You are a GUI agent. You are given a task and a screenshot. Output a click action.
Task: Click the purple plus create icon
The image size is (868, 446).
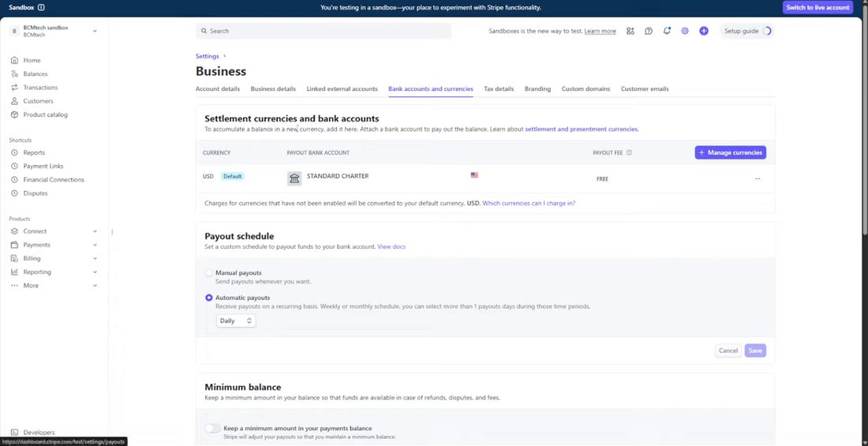704,31
